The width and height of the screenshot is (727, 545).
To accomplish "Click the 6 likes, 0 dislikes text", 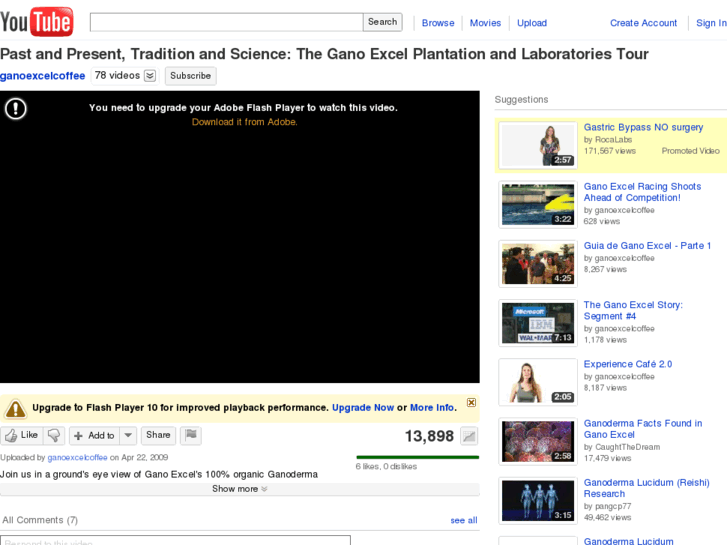I will [x=386, y=467].
